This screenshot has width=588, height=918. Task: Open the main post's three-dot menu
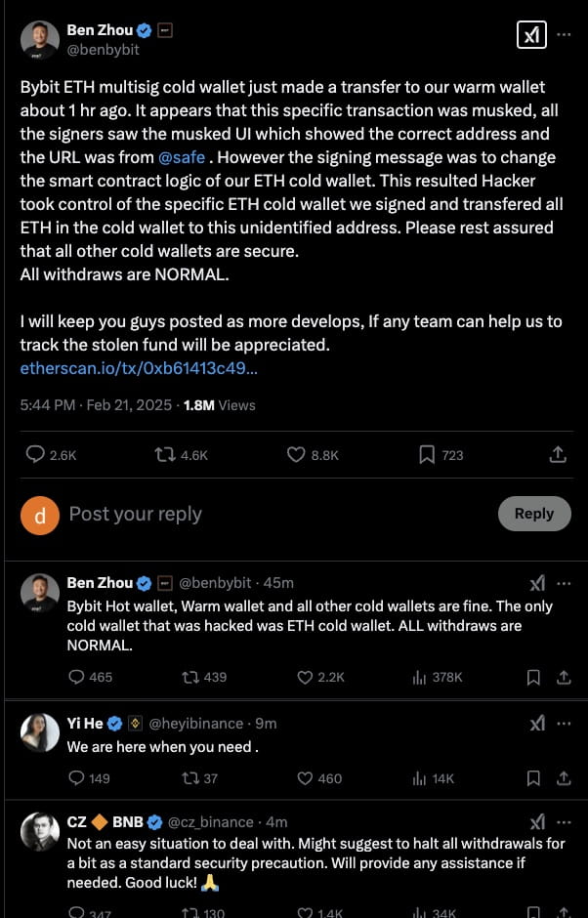[564, 35]
